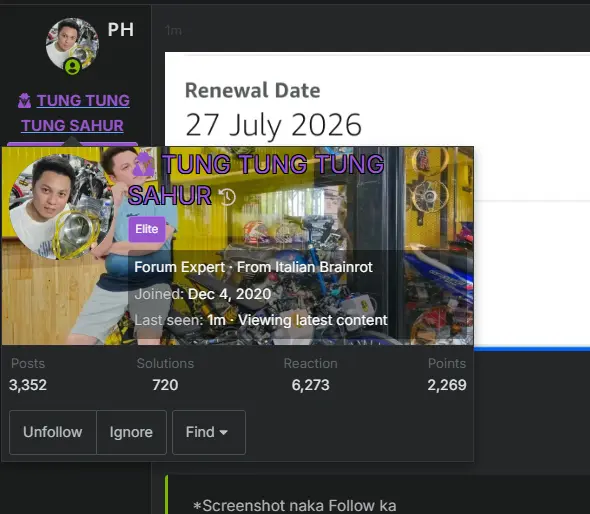590x514 pixels.
Task: Open the Find dropdown
Action: 209,432
